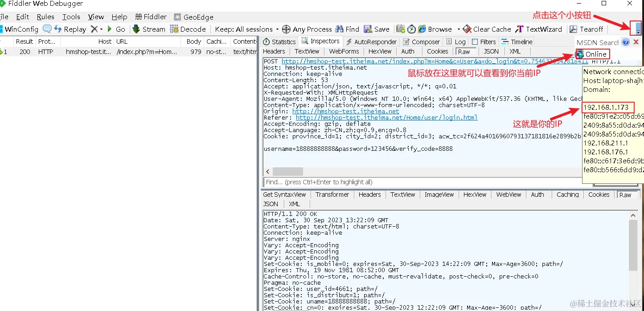This screenshot has height=311, width=644.
Task: Select response WebView tab
Action: tap(509, 195)
